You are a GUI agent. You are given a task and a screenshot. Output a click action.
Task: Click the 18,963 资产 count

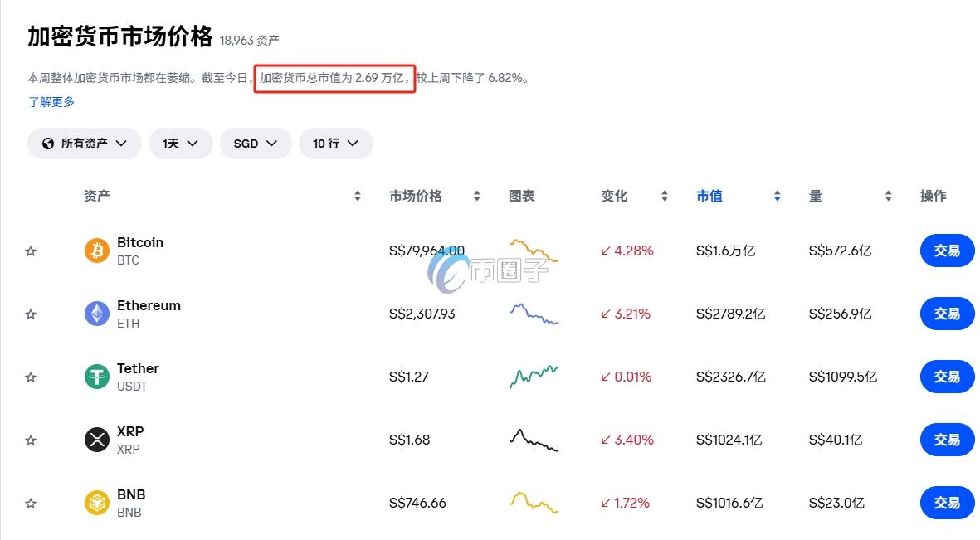point(250,41)
